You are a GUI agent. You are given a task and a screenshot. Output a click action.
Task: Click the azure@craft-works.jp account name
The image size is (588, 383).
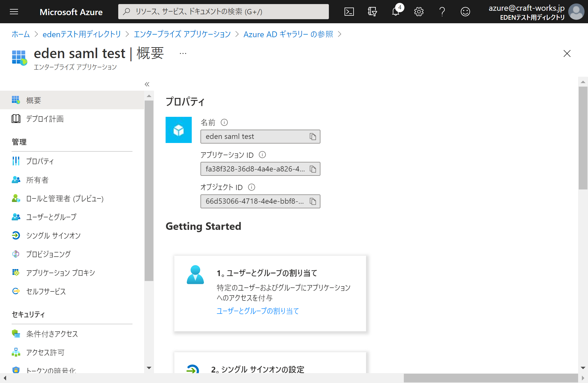click(526, 8)
